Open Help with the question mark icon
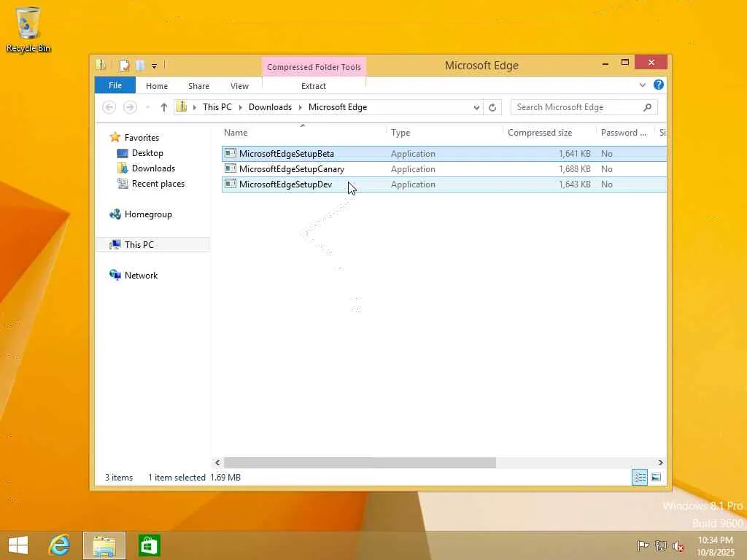This screenshot has width=747, height=560. click(x=659, y=85)
